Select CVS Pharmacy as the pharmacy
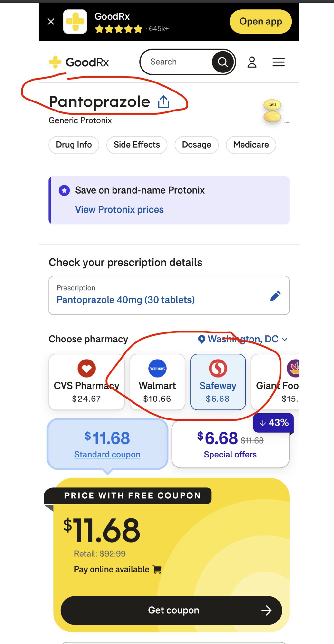 pos(86,382)
